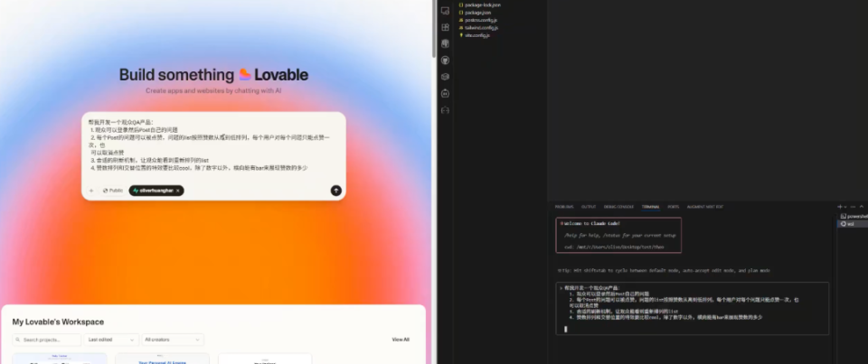Switch to the AUGMENT NEXT EDIT tab
The image size is (868, 364).
point(704,207)
